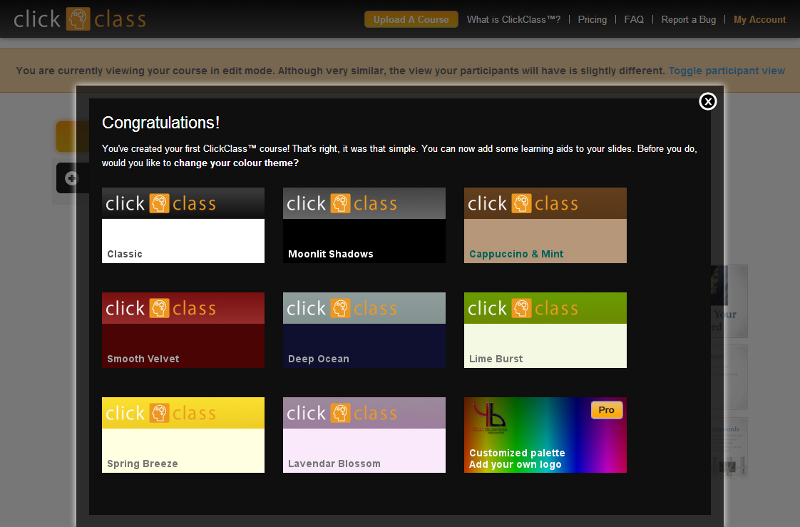Image resolution: width=800 pixels, height=527 pixels.
Task: Open the FAQ link
Action: click(x=634, y=19)
